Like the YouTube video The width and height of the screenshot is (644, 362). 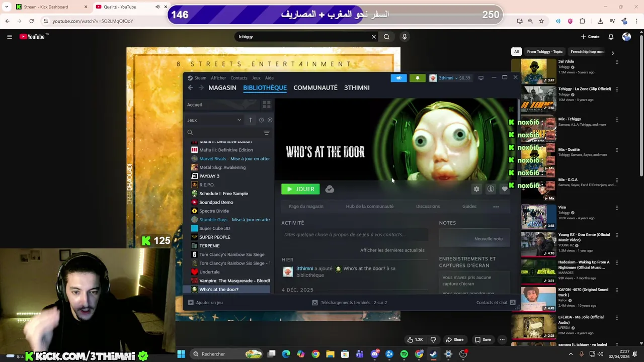coord(415,340)
